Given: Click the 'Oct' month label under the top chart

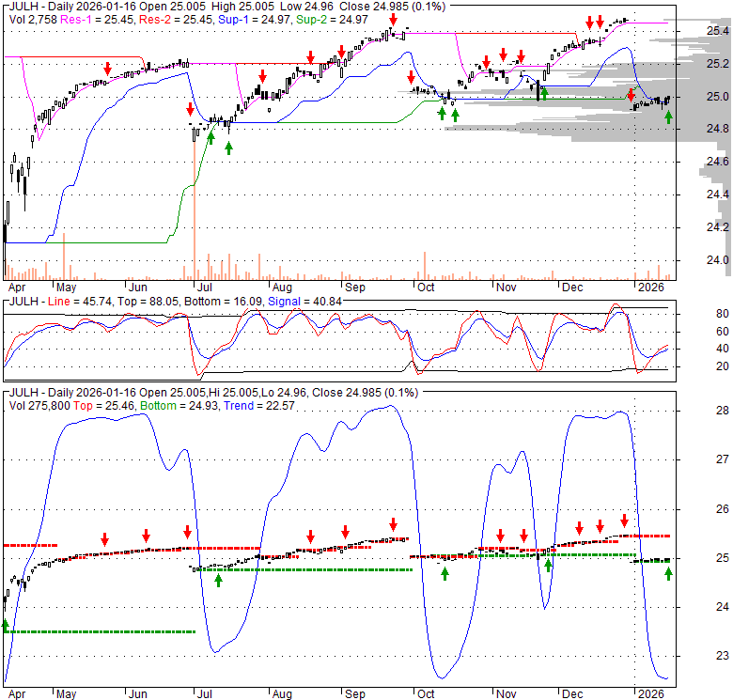Looking at the screenshot, I should (x=426, y=287).
